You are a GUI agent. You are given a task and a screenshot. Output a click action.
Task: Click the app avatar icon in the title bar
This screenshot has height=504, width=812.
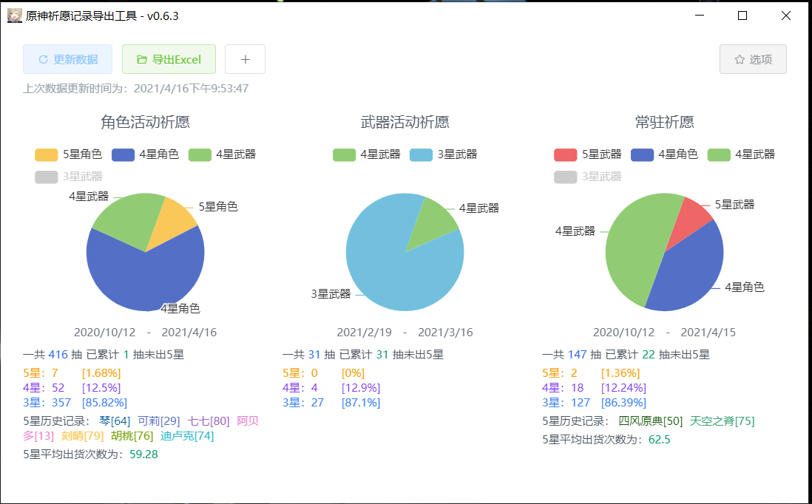pos(14,16)
